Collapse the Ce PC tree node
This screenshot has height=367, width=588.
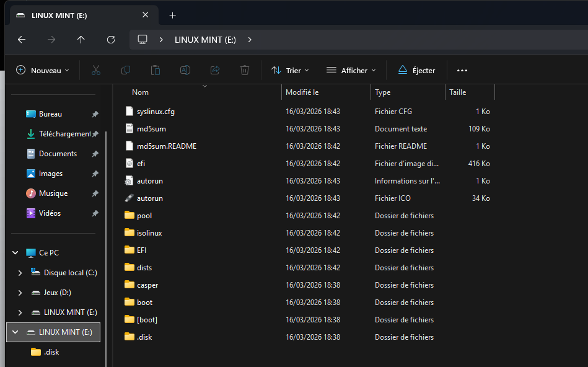click(15, 253)
